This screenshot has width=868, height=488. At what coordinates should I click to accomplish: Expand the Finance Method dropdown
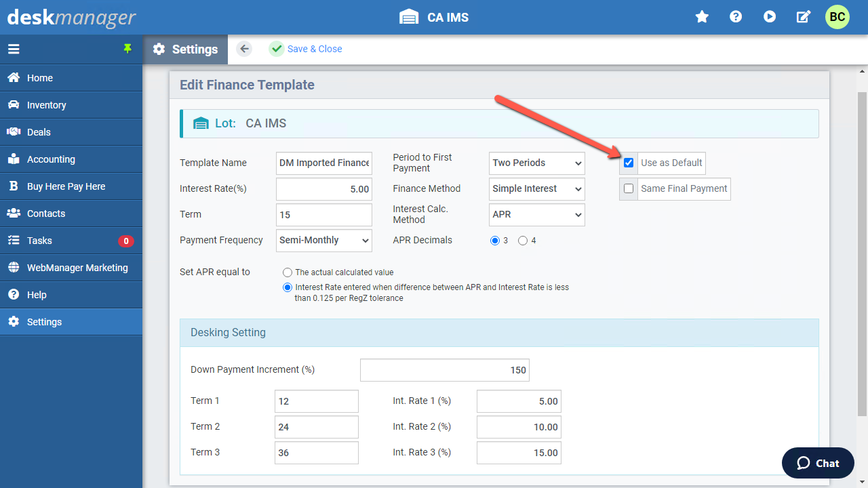(x=536, y=188)
